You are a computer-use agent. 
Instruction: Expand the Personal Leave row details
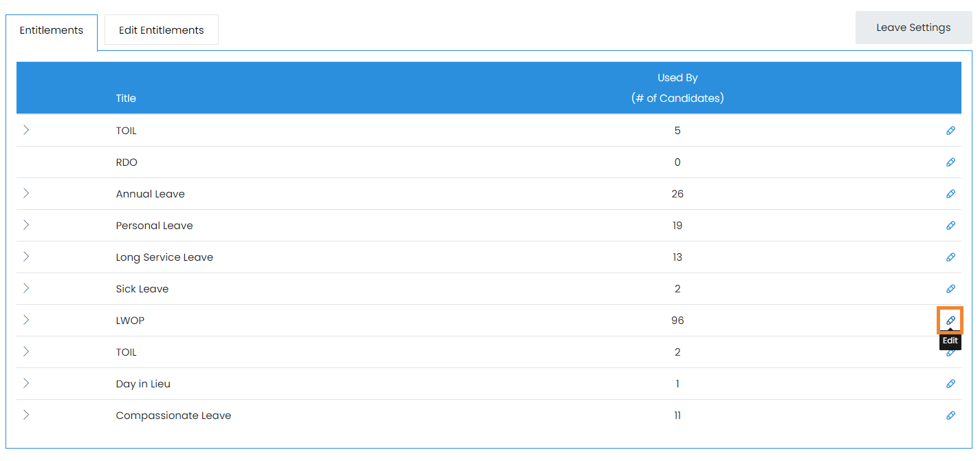pos(26,225)
